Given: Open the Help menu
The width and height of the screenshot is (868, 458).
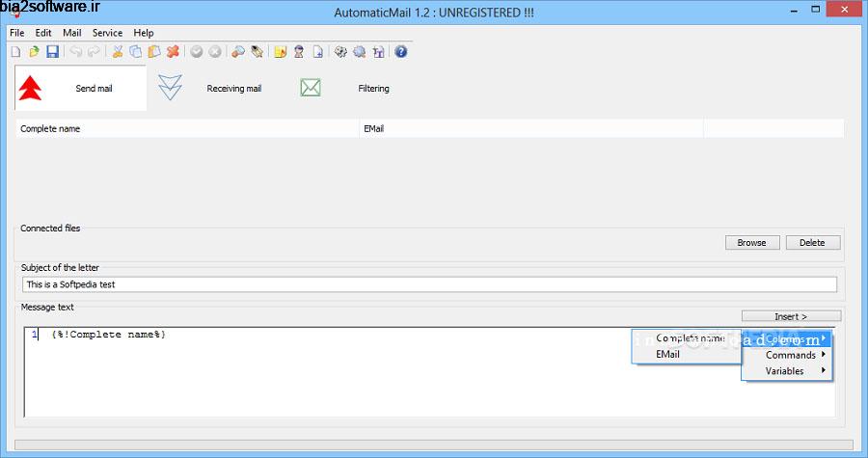Looking at the screenshot, I should 144,33.
